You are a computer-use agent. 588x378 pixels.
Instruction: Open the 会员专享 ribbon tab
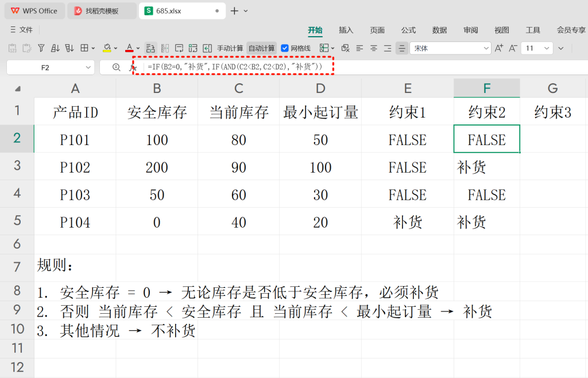571,30
